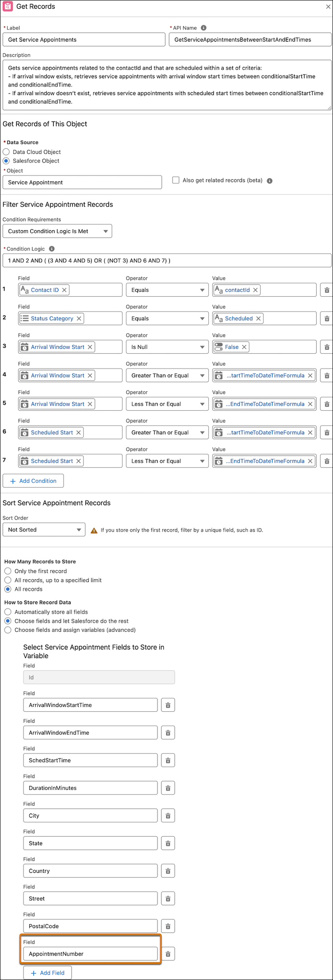
Task: Click the Label input field
Action: click(84, 39)
